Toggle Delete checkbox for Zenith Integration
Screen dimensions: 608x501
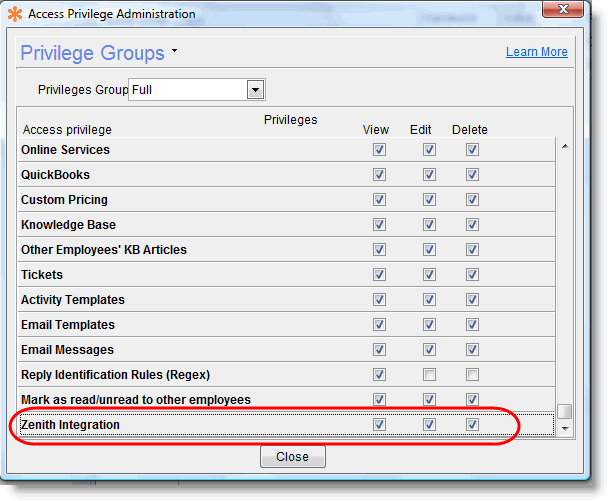pos(472,425)
